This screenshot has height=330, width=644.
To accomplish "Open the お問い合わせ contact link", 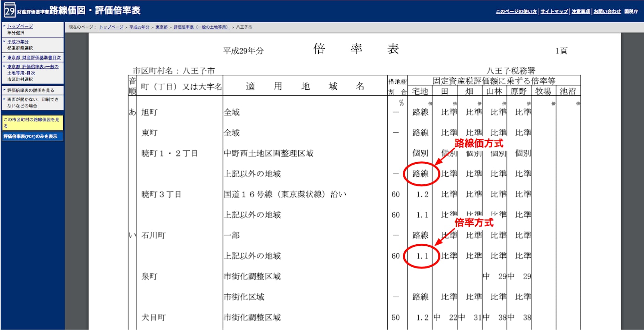I will 607,12.
